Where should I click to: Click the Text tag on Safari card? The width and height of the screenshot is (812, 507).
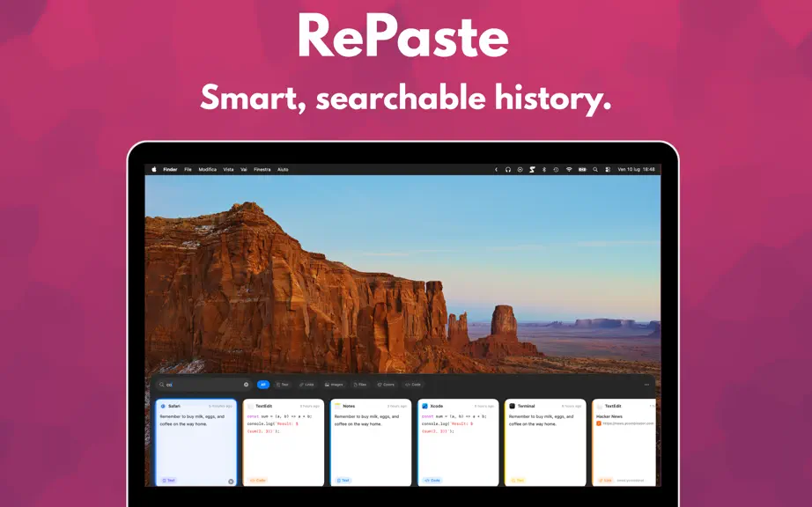point(168,480)
